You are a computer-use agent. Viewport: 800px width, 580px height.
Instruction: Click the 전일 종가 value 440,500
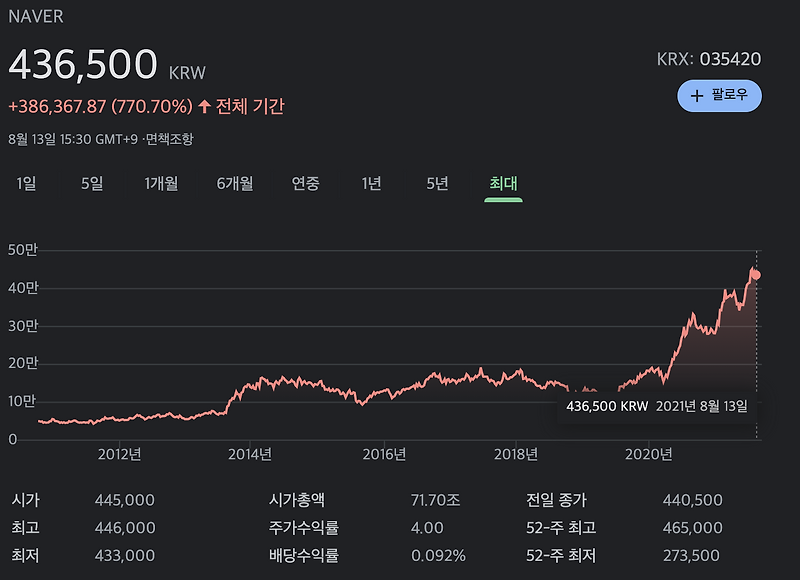[x=692, y=500]
